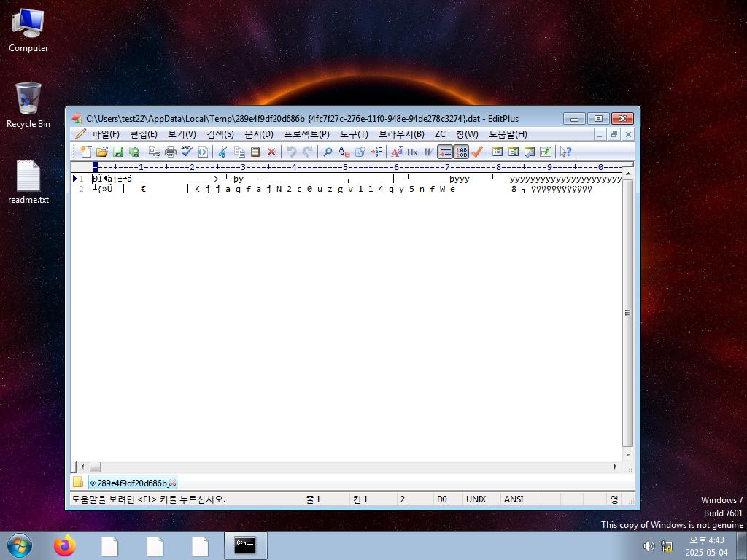Open Print Preview from toolbar
This screenshot has width=747, height=560.
(x=155, y=152)
